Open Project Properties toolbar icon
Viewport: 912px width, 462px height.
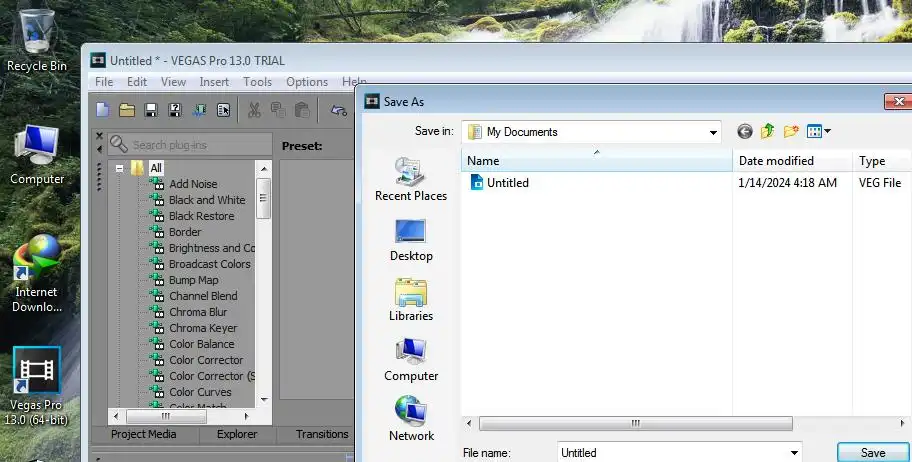click(223, 110)
